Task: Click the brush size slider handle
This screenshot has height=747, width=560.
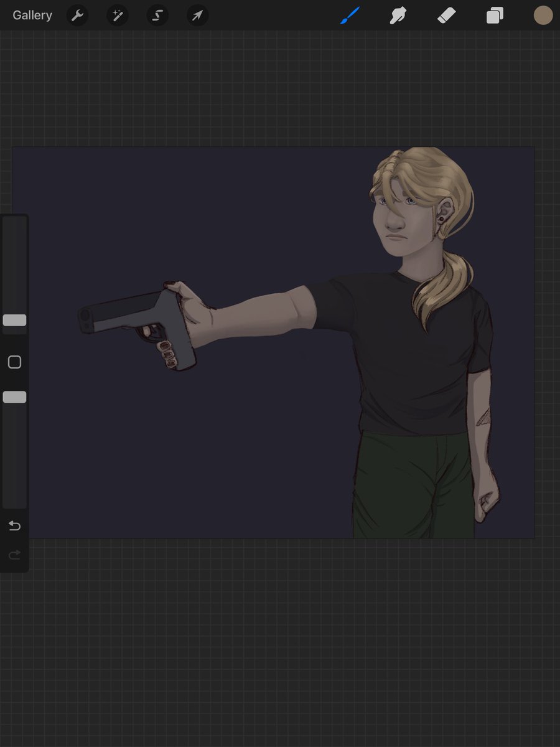Action: click(14, 320)
